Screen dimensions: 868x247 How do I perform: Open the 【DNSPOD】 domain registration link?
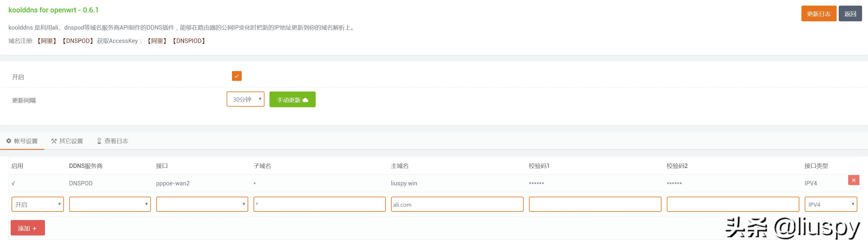click(78, 41)
